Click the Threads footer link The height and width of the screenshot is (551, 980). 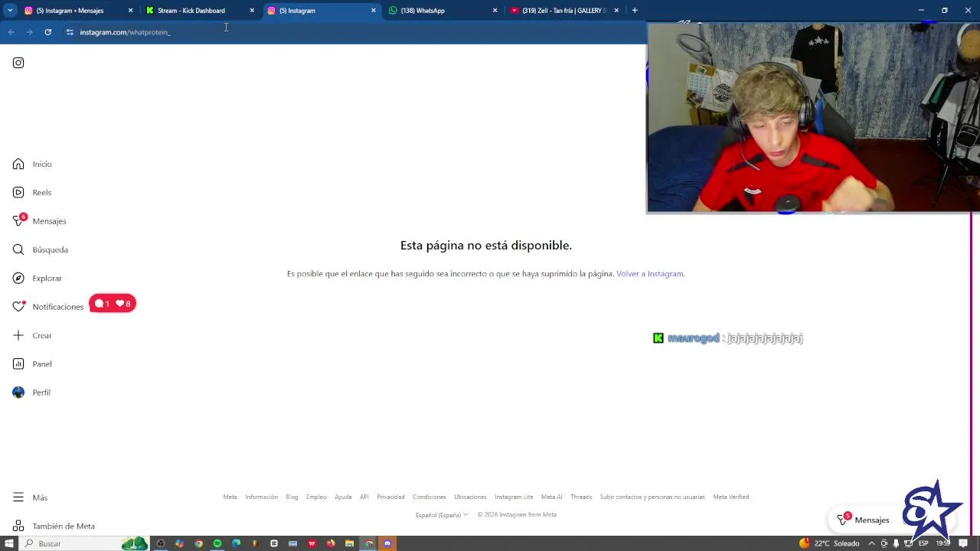point(581,497)
